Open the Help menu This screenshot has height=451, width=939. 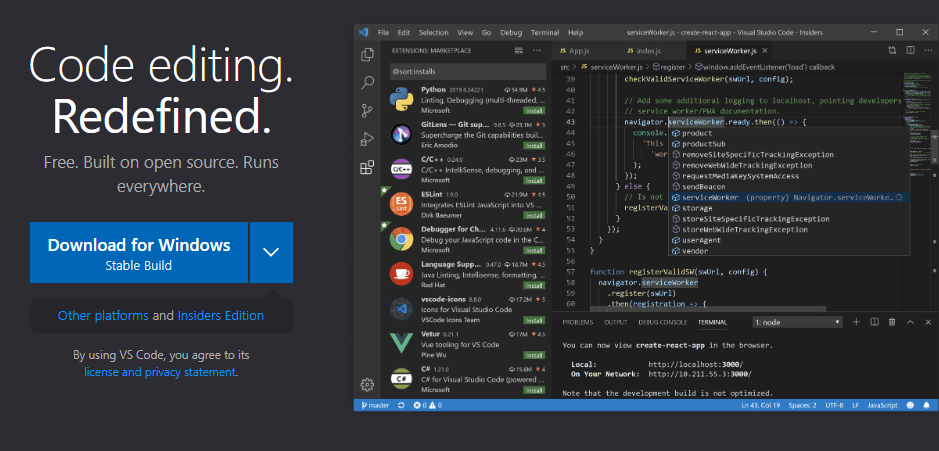point(575,32)
